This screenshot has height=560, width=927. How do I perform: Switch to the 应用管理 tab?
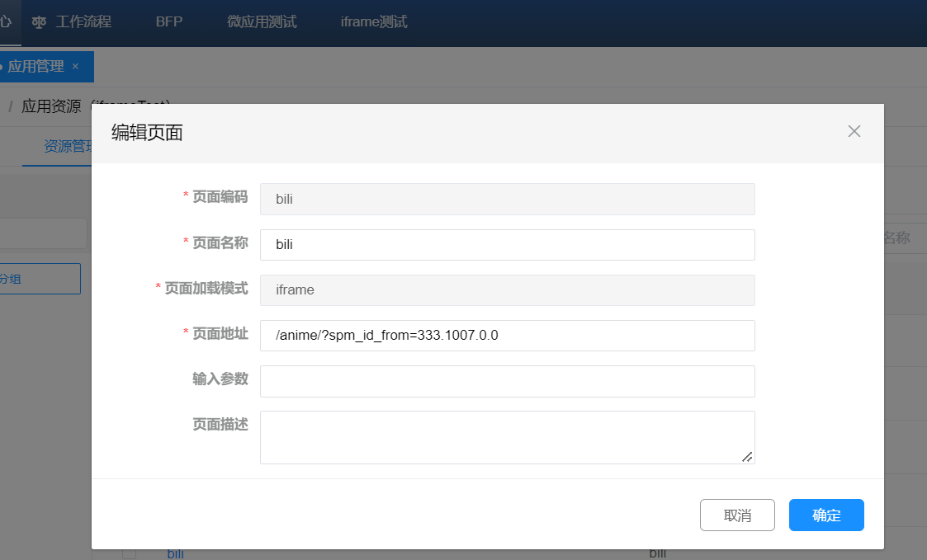tap(35, 66)
